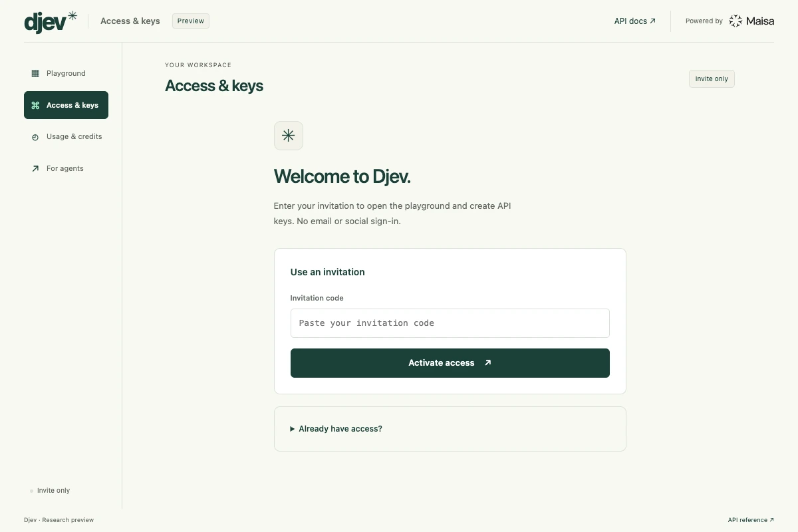The height and width of the screenshot is (532, 798).
Task: Click the arrow icon on Activate access
Action: (487, 363)
